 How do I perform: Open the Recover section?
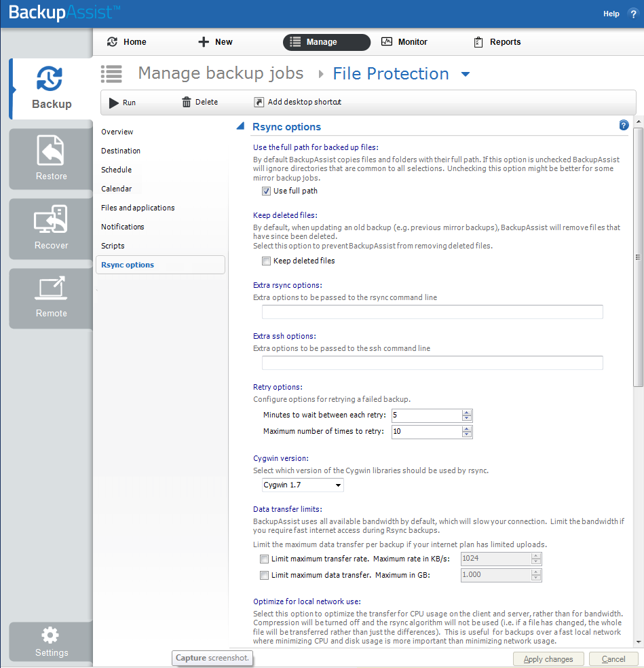tap(51, 229)
